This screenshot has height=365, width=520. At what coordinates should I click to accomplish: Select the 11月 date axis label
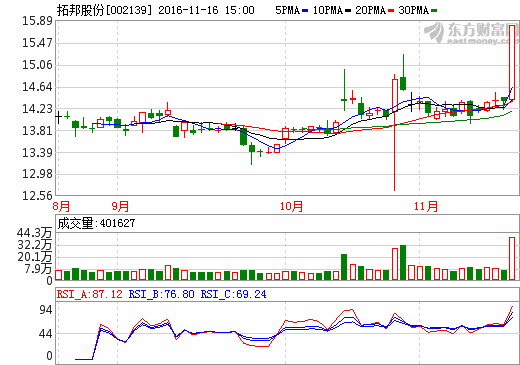[426, 206]
